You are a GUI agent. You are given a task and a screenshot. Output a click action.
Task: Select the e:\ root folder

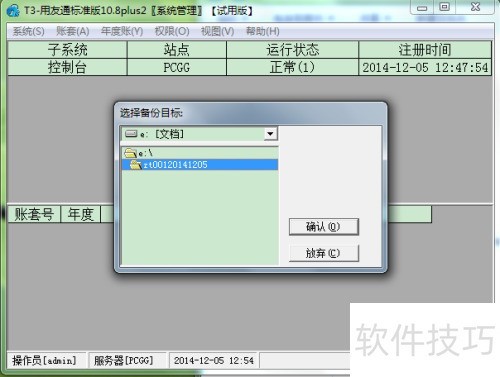pos(200,153)
